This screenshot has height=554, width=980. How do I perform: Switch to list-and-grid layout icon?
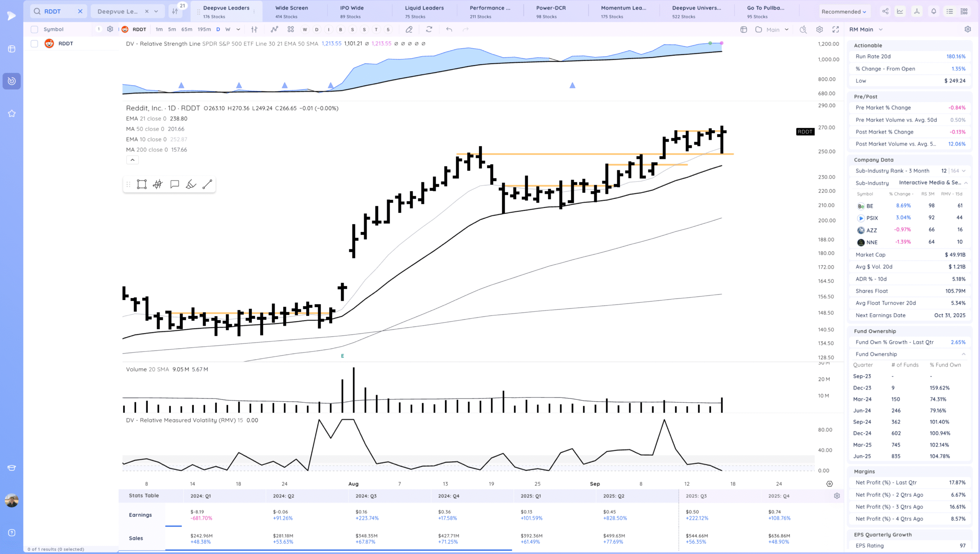pyautogui.click(x=964, y=11)
